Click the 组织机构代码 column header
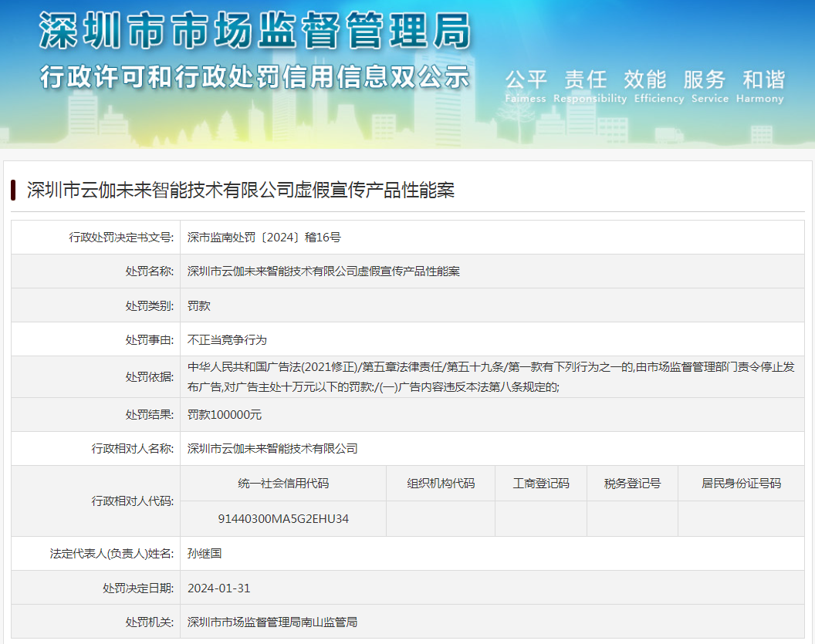 [441, 484]
